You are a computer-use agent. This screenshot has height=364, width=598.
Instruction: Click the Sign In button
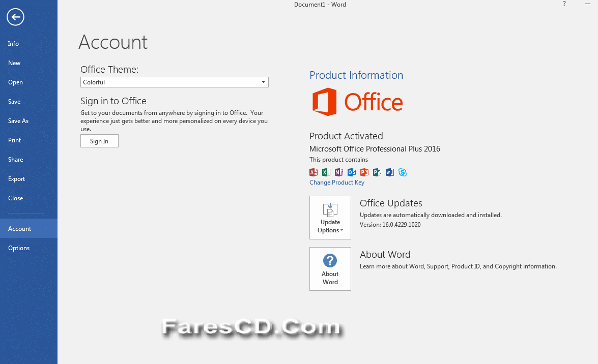(x=99, y=141)
